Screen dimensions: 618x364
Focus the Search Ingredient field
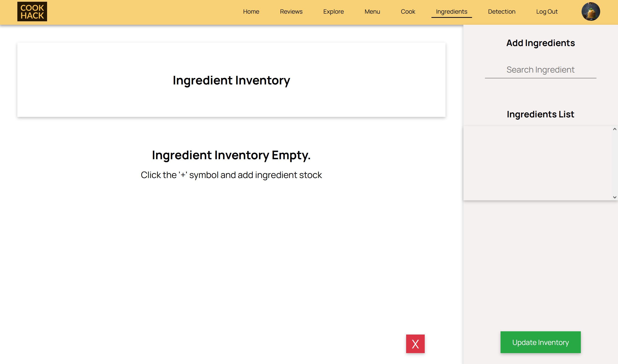tap(540, 70)
